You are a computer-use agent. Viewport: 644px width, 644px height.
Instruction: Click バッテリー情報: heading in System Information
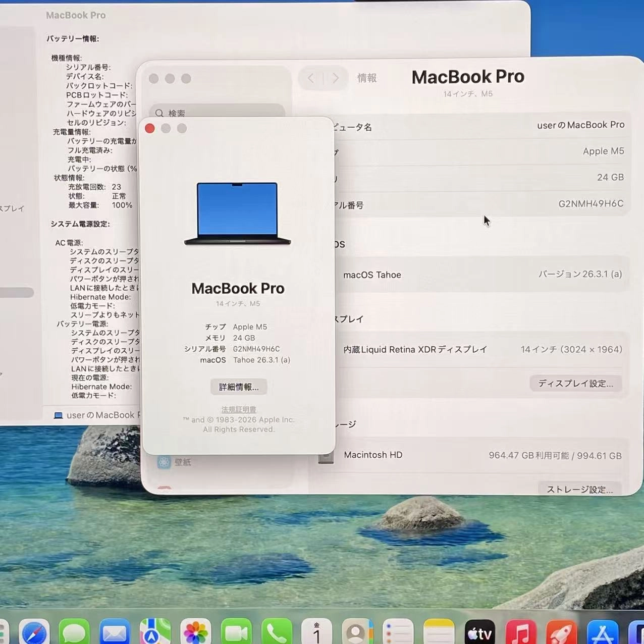coord(73,39)
